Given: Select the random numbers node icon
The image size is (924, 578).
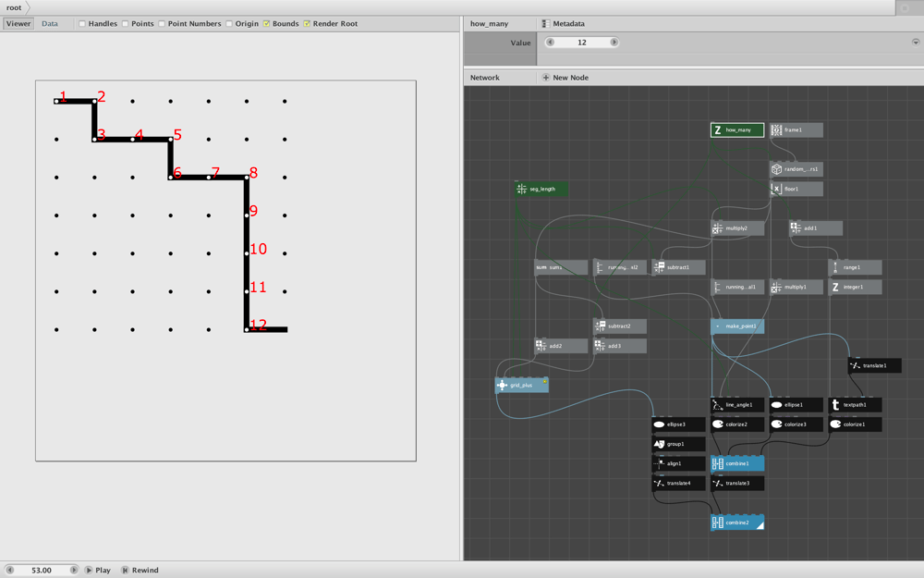Looking at the screenshot, I should [x=776, y=169].
